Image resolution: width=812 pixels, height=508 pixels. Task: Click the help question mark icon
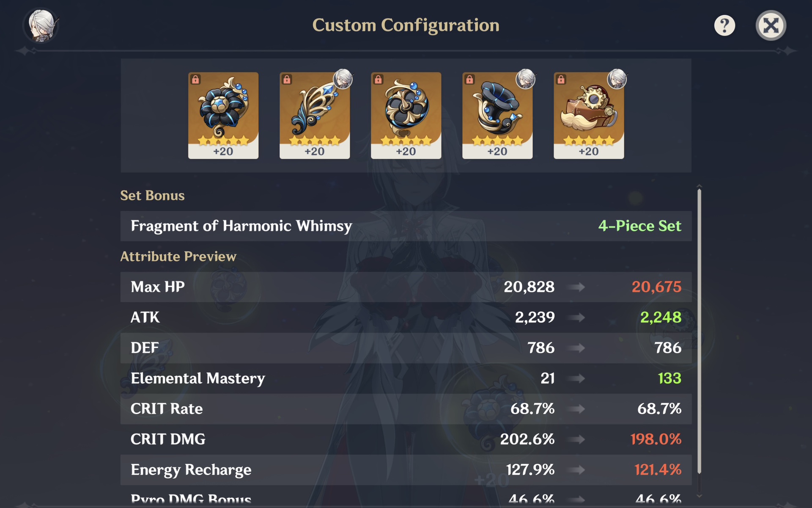[724, 25]
